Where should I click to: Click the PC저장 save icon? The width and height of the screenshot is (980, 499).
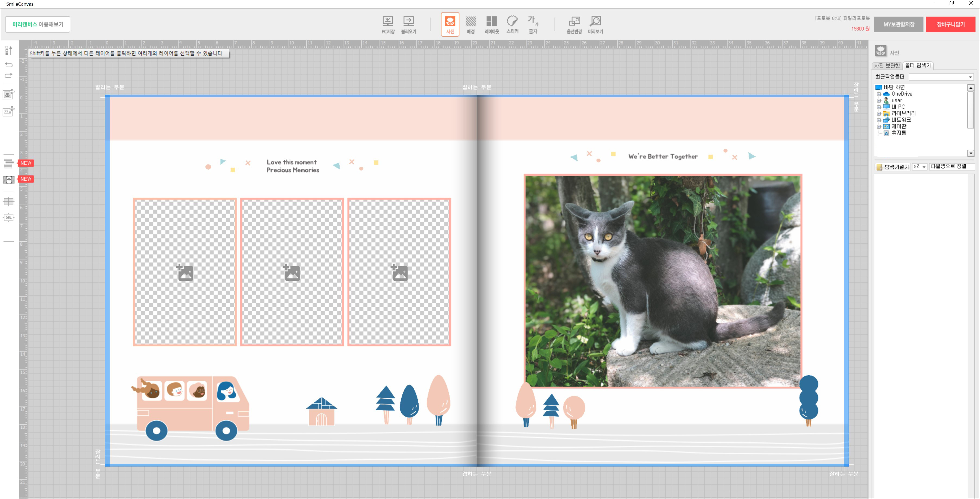pos(388,25)
